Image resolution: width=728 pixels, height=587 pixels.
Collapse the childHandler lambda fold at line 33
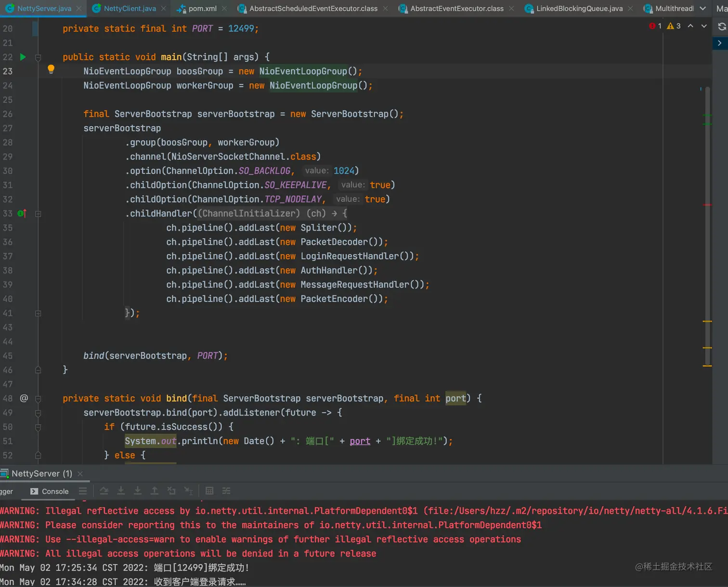(x=38, y=214)
